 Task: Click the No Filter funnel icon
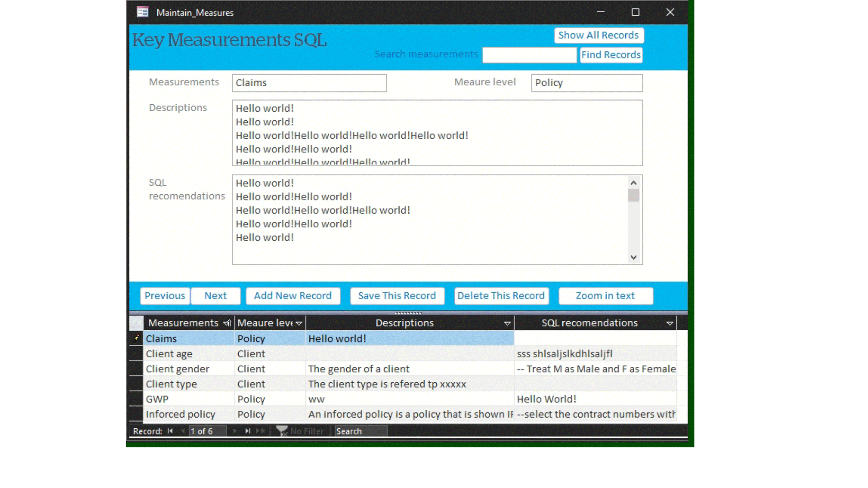tap(282, 431)
